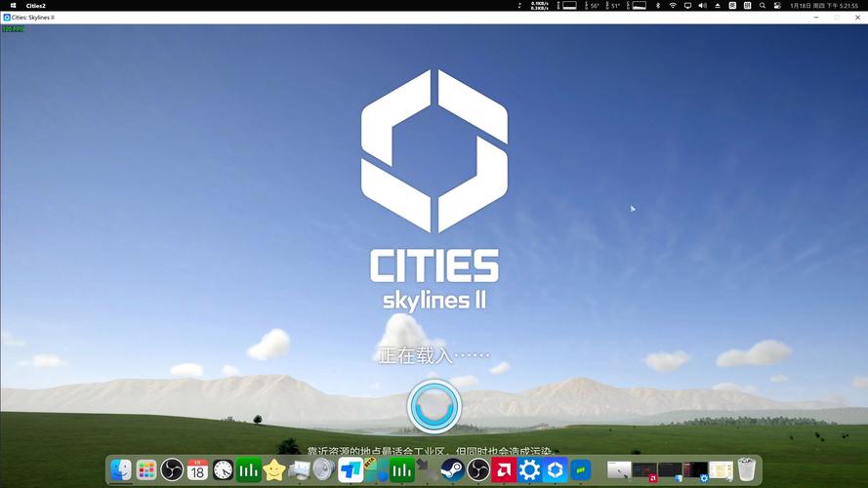Click the date and time in menu bar

click(824, 6)
